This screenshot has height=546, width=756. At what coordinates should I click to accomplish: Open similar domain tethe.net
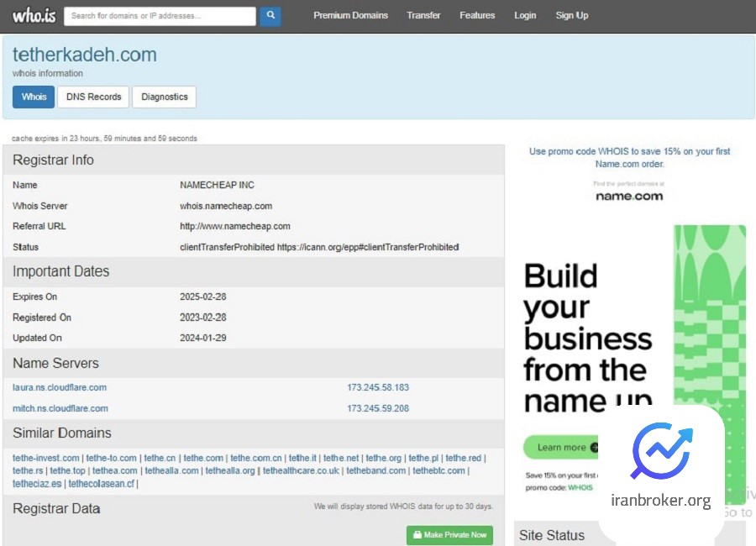341,458
